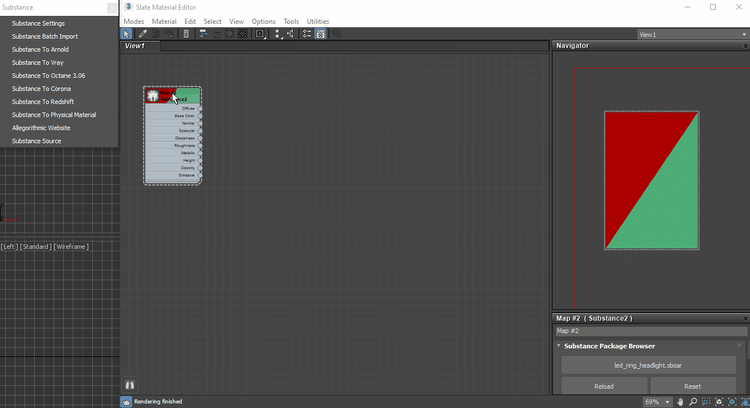Image resolution: width=750 pixels, height=408 pixels.
Task: Activate the Zoom magnifier tool
Action: 695,401
